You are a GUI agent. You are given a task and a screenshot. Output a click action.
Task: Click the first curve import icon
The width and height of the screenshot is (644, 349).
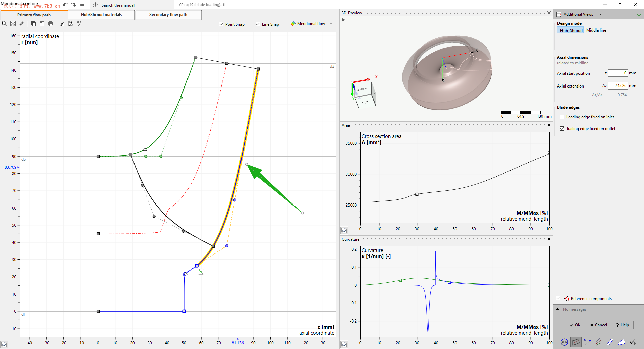click(x=62, y=24)
